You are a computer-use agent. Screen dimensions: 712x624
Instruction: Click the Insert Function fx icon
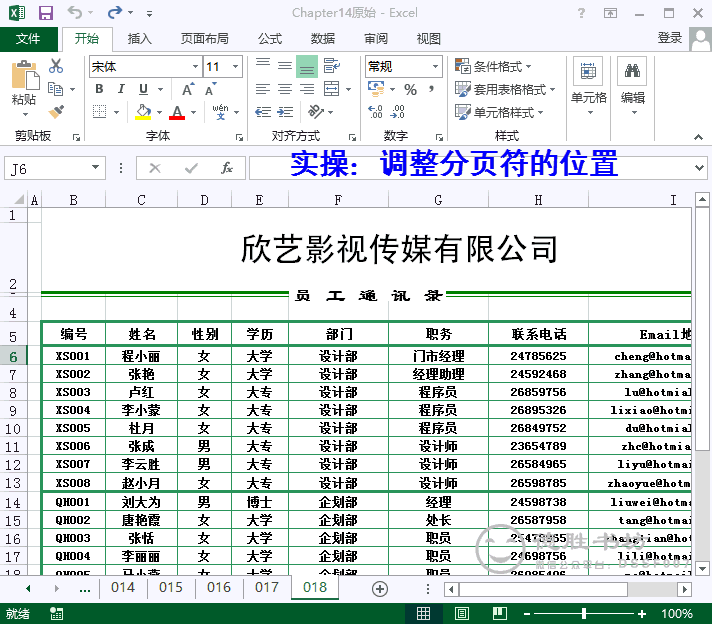[227, 168]
